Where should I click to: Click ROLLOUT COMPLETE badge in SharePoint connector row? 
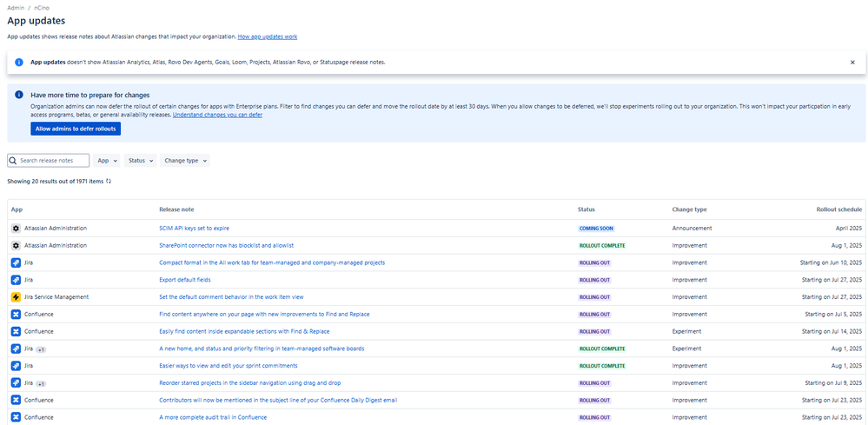602,245
